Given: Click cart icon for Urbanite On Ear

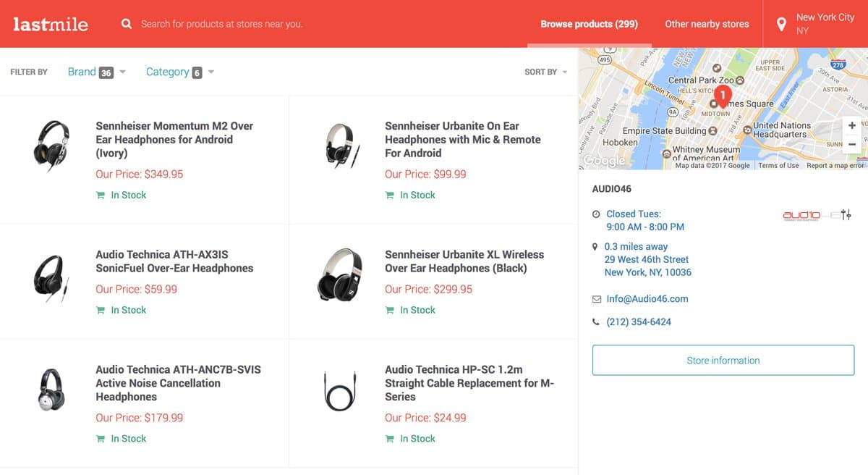Looking at the screenshot, I should [390, 195].
